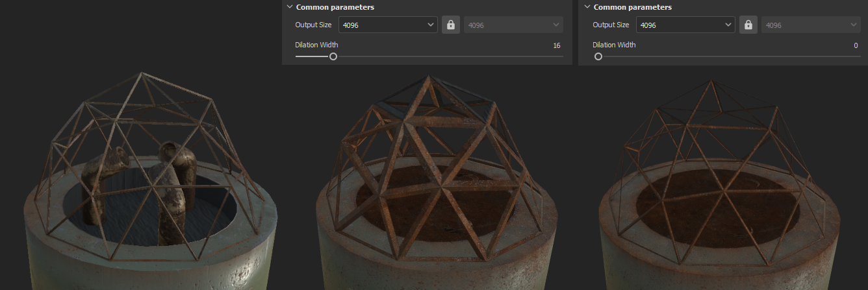
Task: Click the left panel Output Size label
Action: coord(313,25)
